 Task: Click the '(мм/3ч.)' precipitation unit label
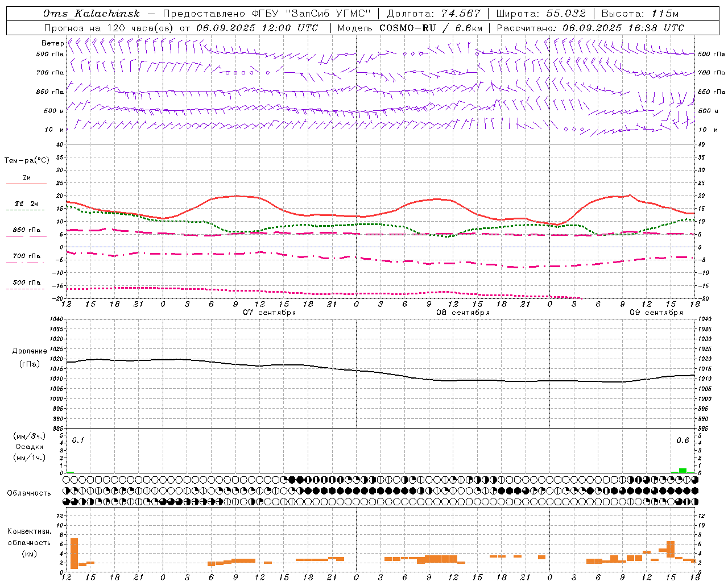(x=30, y=436)
